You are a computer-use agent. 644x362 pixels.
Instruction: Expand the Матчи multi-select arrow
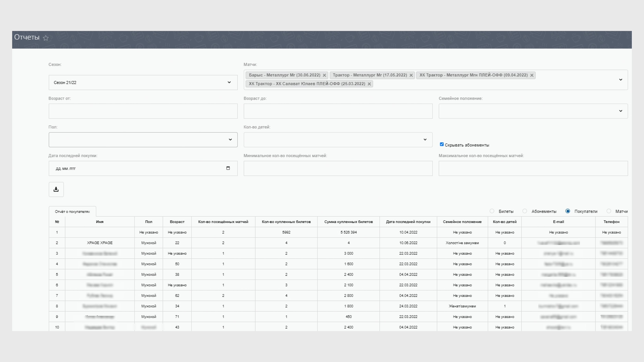tap(621, 80)
